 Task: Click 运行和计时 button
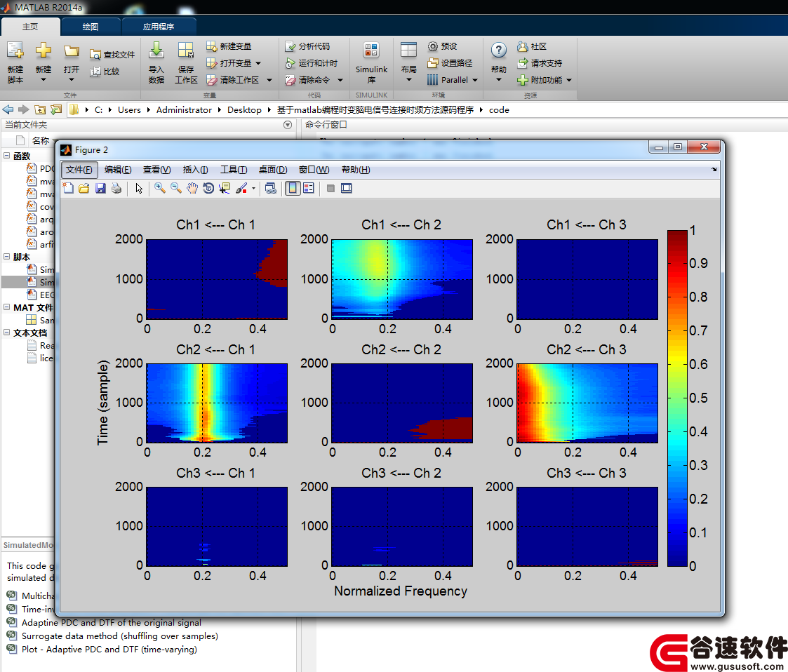(311, 62)
